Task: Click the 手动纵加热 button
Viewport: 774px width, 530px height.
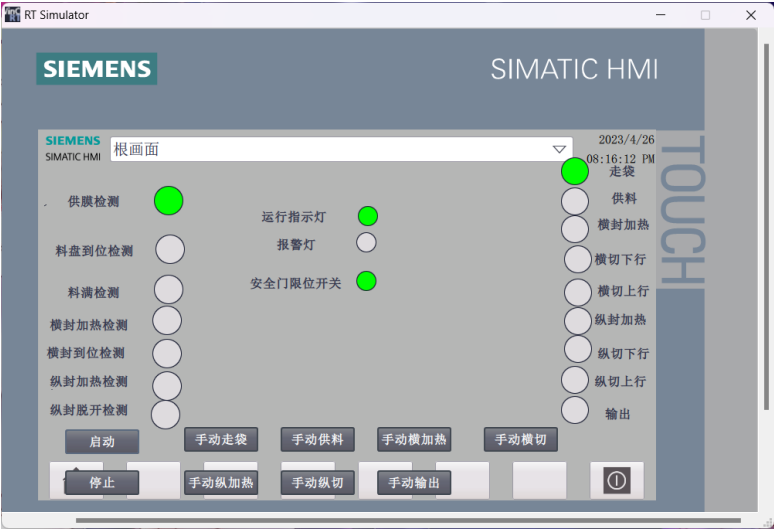Action: click(x=221, y=482)
